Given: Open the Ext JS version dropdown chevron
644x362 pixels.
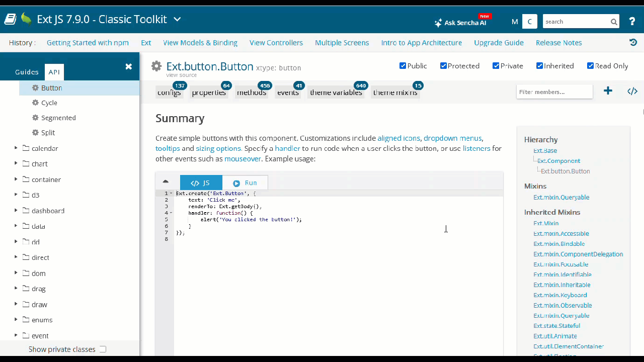Looking at the screenshot, I should tap(177, 20).
